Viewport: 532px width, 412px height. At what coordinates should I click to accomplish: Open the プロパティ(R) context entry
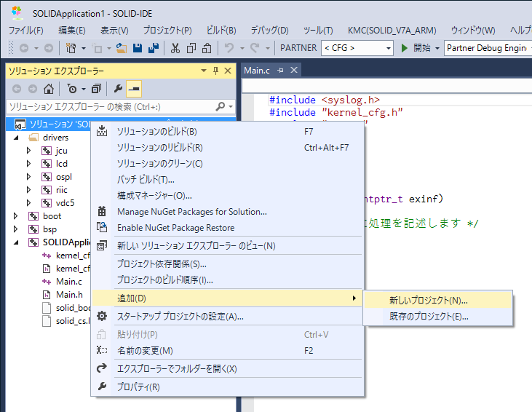click(138, 387)
